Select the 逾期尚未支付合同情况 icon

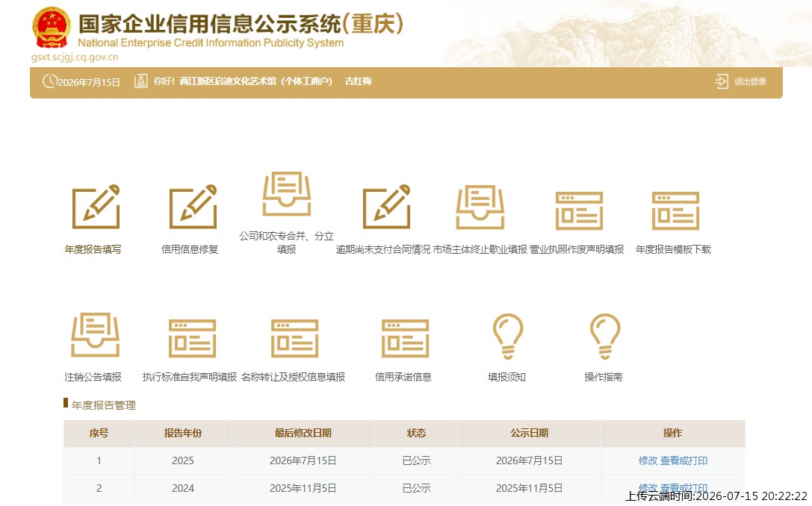pyautogui.click(x=386, y=207)
